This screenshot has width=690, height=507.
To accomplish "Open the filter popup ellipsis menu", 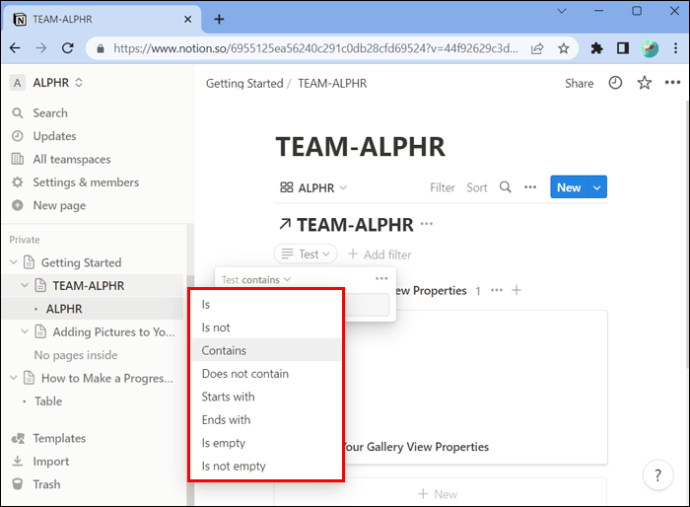I will point(382,279).
